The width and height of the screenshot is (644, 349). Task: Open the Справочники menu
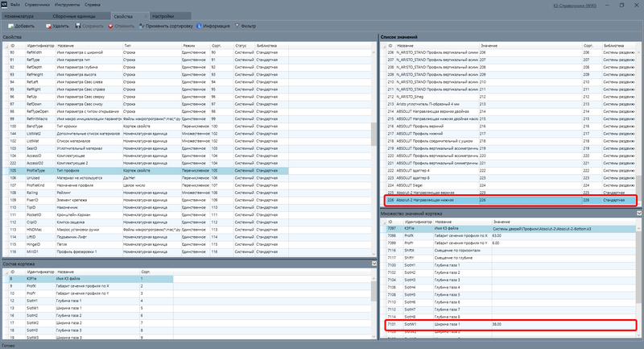point(37,5)
